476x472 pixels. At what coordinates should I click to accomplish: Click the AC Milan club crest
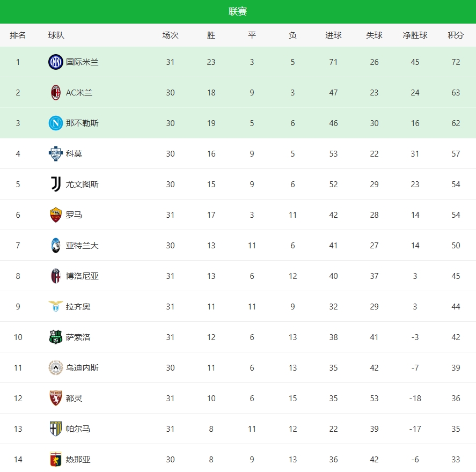point(56,93)
